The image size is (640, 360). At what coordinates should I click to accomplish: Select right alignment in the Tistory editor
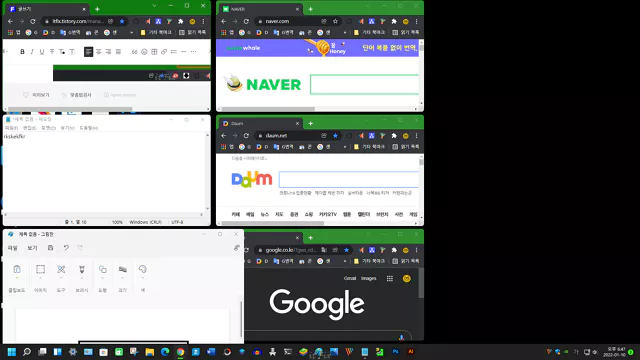click(x=108, y=52)
